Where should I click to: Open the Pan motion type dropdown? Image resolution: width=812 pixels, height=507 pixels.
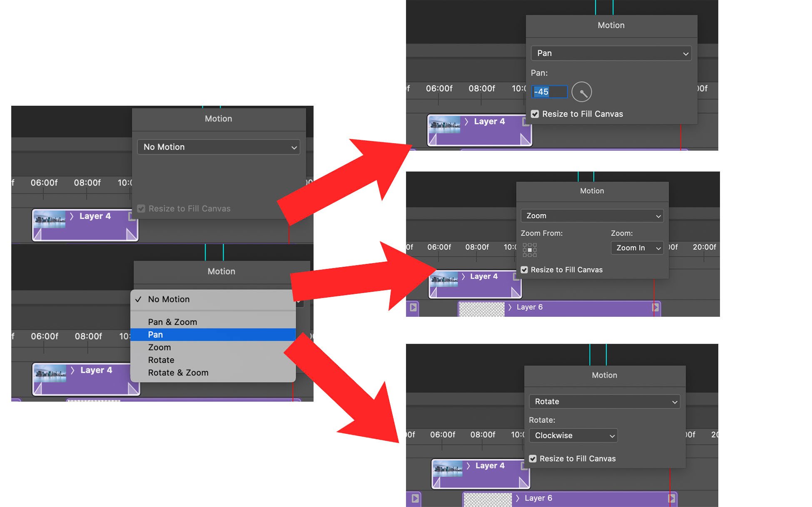point(610,53)
